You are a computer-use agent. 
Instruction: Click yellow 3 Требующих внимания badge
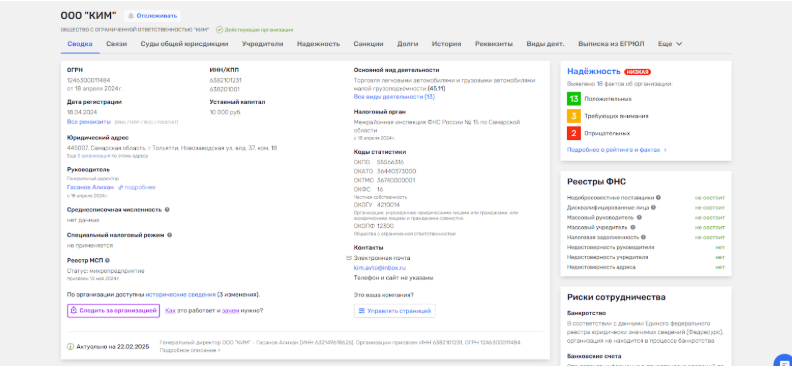coord(574,116)
